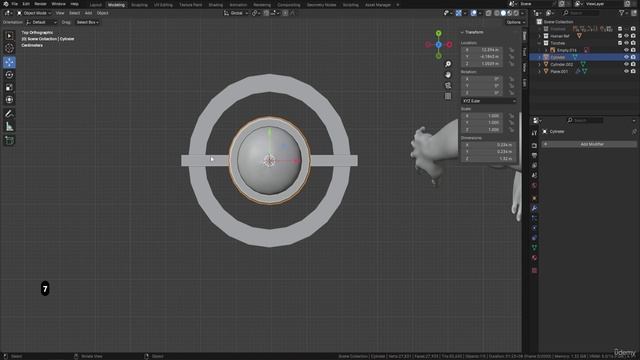The width and height of the screenshot is (640, 360).
Task: Toggle visibility eye of Empty.016
Action: click(x=626, y=50)
